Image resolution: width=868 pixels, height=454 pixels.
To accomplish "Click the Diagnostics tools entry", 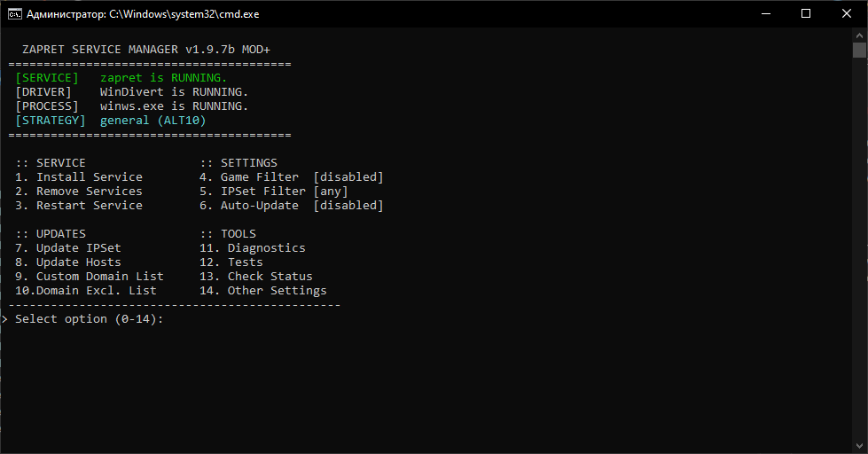I will pyautogui.click(x=266, y=248).
